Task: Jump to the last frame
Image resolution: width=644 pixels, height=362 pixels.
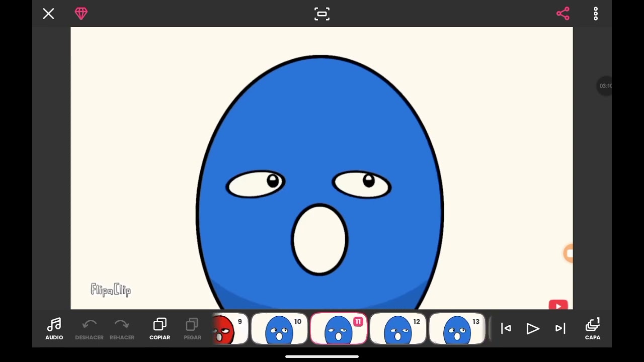Action: click(x=560, y=328)
